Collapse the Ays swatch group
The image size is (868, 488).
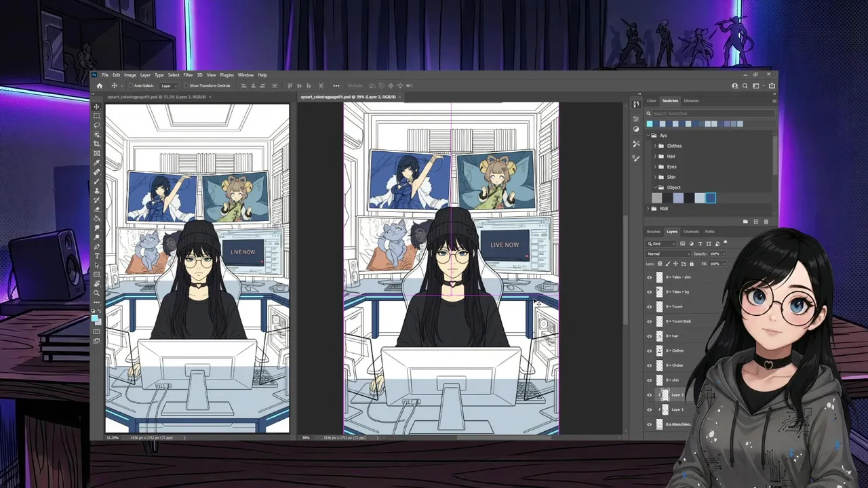(x=648, y=136)
